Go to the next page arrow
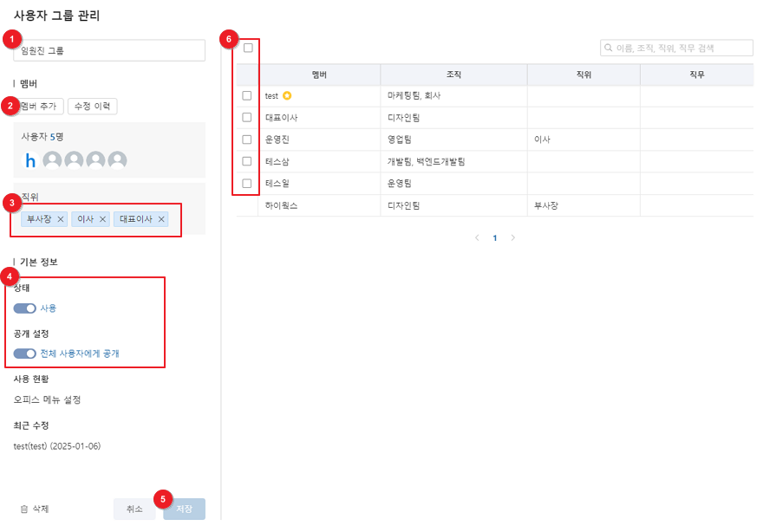763x532 pixels. (x=513, y=237)
